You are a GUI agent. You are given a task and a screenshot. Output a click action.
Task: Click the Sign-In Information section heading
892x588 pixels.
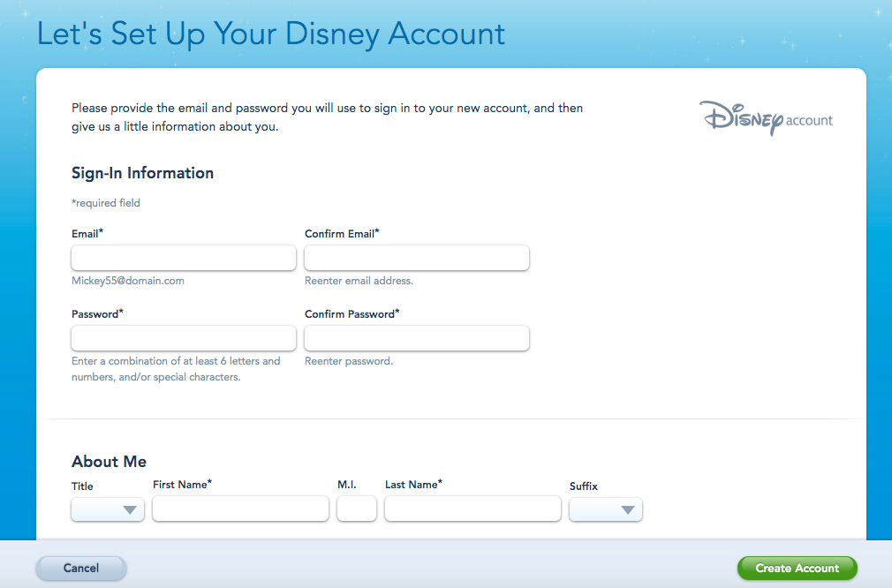[142, 173]
